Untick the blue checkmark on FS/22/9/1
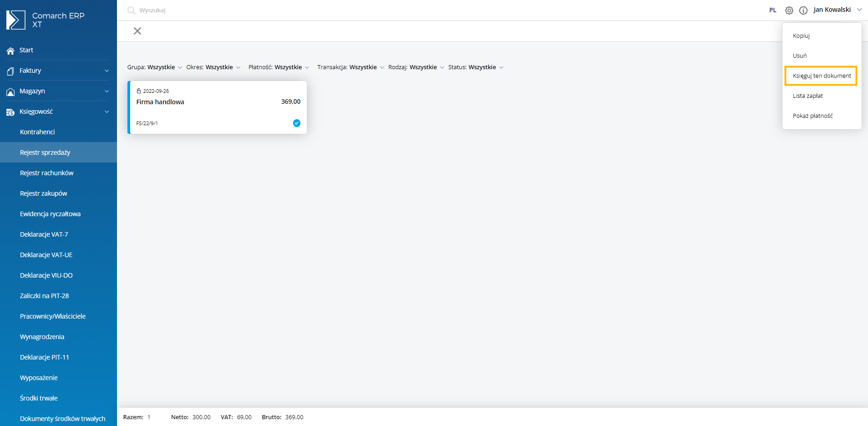This screenshot has height=426, width=868. coord(297,123)
